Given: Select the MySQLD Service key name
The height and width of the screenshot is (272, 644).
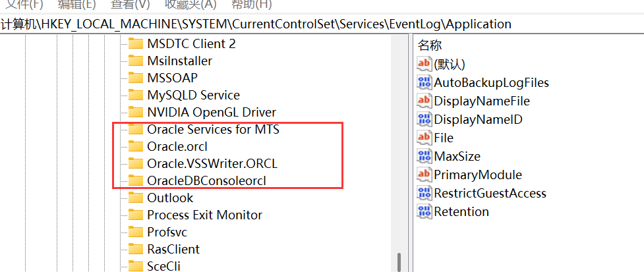Looking at the screenshot, I should coord(193,95).
